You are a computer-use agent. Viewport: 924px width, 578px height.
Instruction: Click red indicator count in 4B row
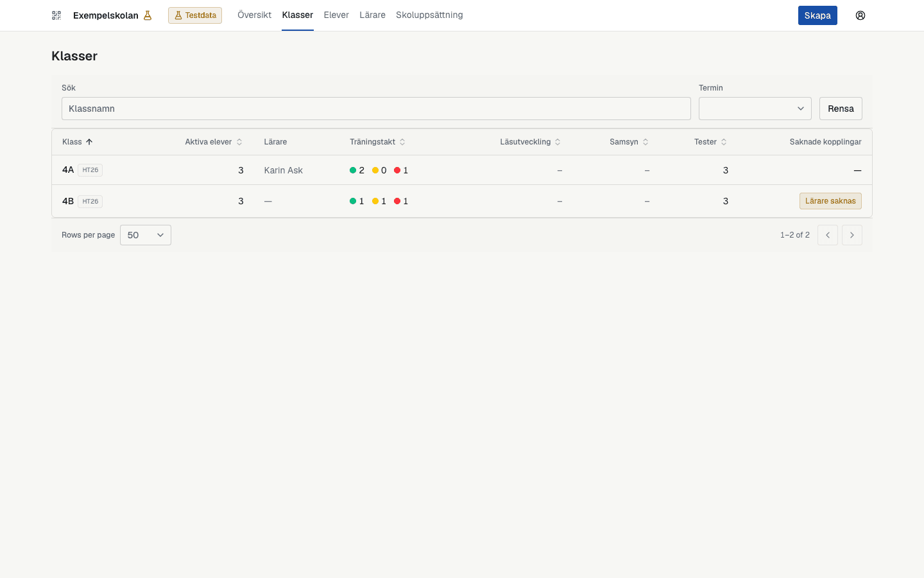pos(401,201)
